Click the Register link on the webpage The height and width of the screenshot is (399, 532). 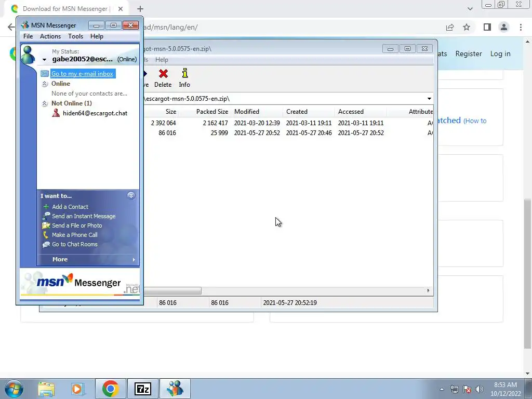point(469,54)
